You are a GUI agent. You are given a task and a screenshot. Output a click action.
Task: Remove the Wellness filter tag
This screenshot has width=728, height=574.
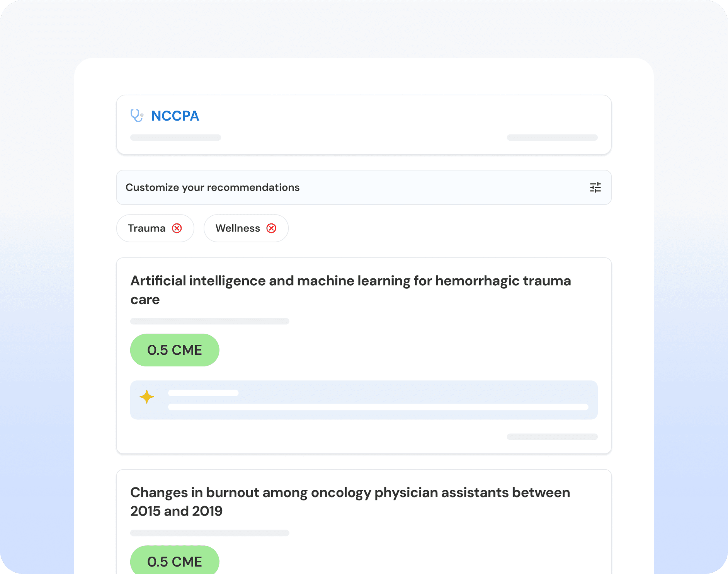coord(272,228)
